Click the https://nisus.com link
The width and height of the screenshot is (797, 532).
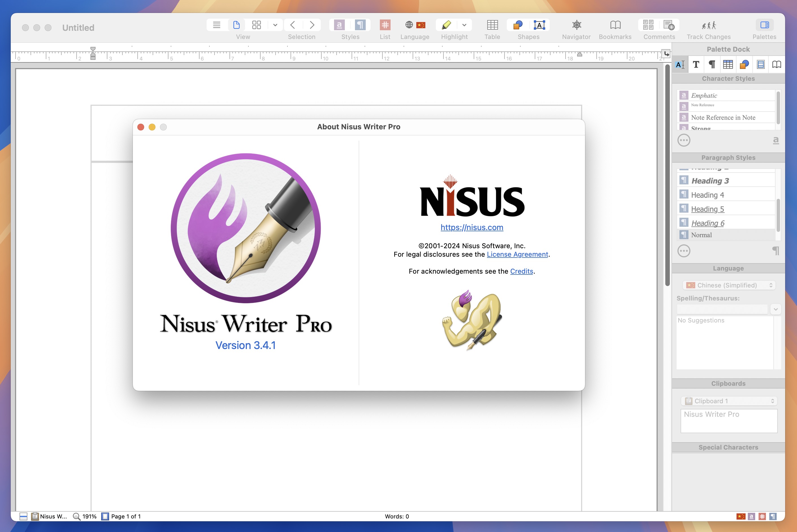tap(472, 227)
